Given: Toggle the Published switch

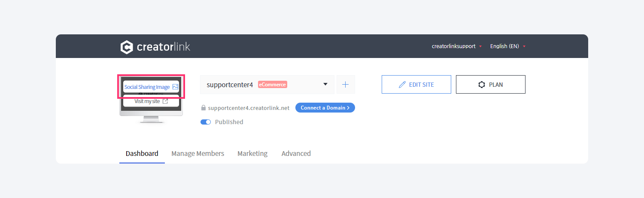Looking at the screenshot, I should pos(206,122).
